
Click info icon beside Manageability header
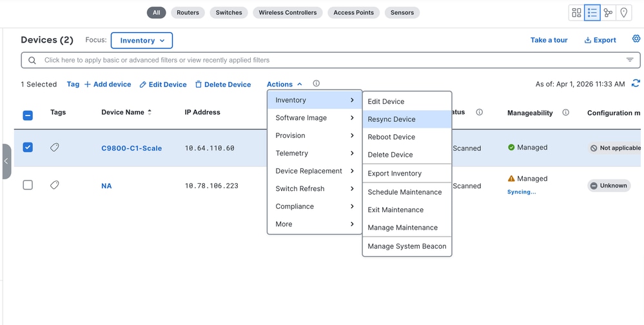565,112
